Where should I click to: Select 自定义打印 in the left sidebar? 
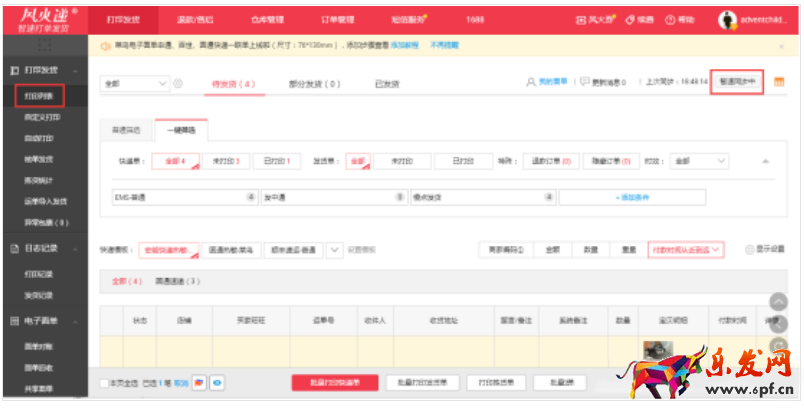41,116
